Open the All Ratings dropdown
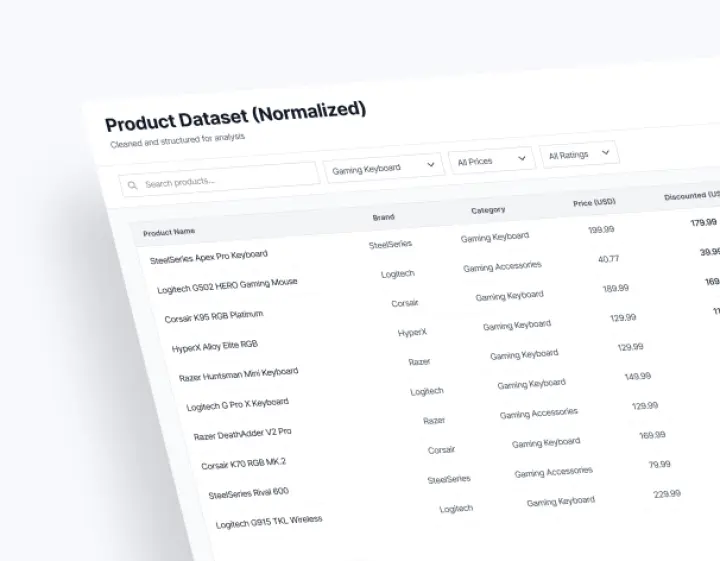This screenshot has width=720, height=561. click(579, 154)
